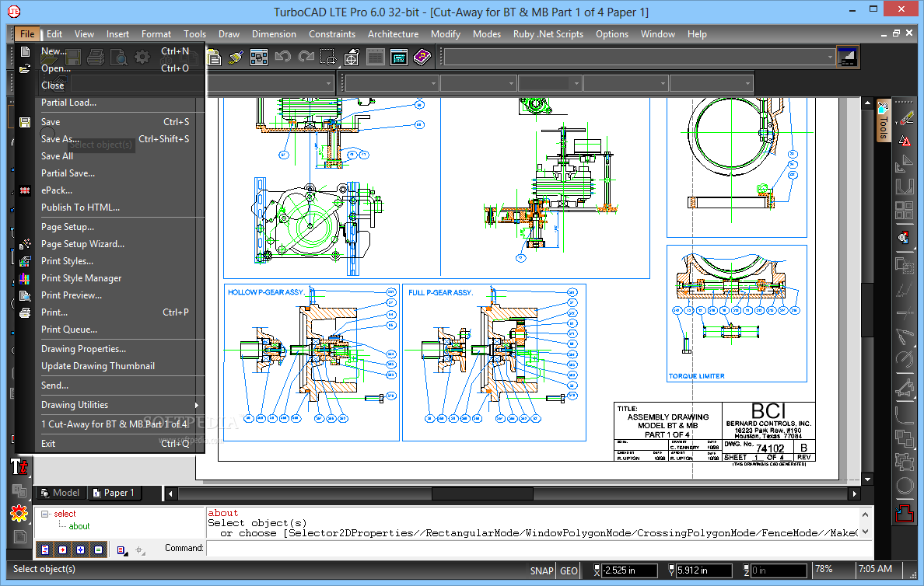Click the Command input field
This screenshot has width=924, height=586.
click(538, 549)
